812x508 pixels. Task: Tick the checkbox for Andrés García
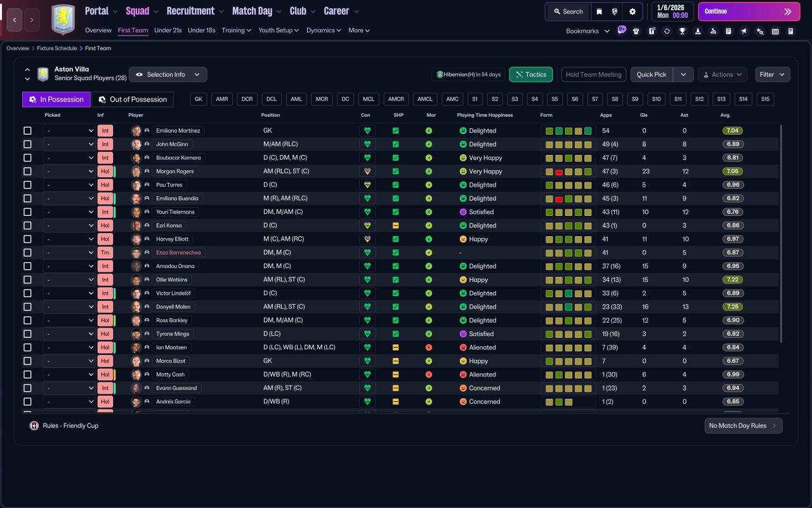click(x=27, y=401)
